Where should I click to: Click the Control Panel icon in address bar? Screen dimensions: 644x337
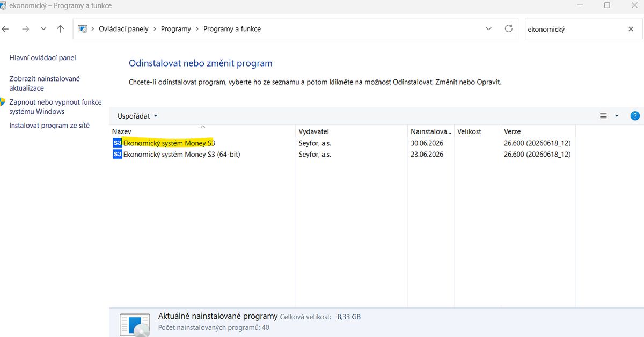coord(83,29)
